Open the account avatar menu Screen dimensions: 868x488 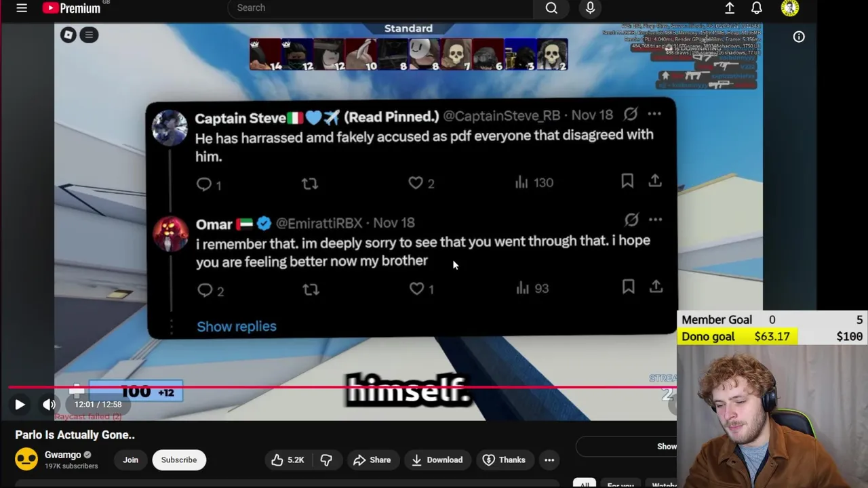coord(789,8)
